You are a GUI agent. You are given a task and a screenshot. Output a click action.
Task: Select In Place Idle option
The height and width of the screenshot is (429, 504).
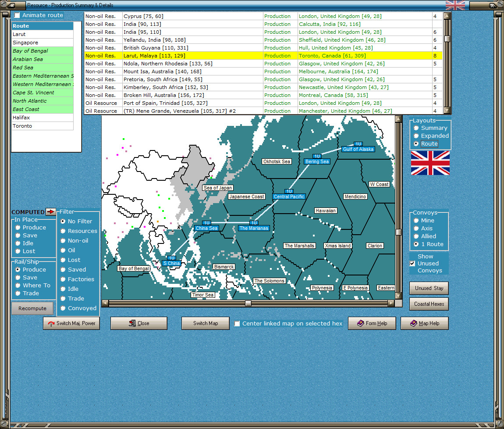pyautogui.click(x=18, y=243)
